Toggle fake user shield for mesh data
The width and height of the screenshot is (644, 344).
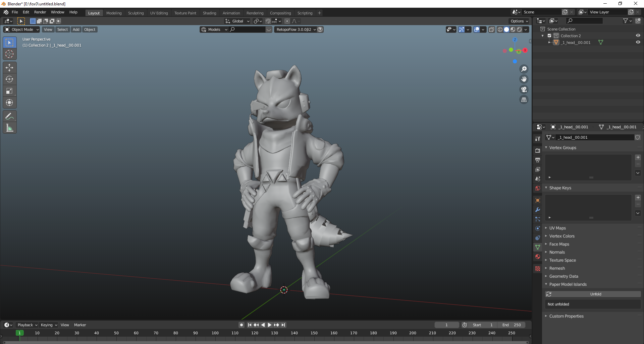tap(638, 137)
